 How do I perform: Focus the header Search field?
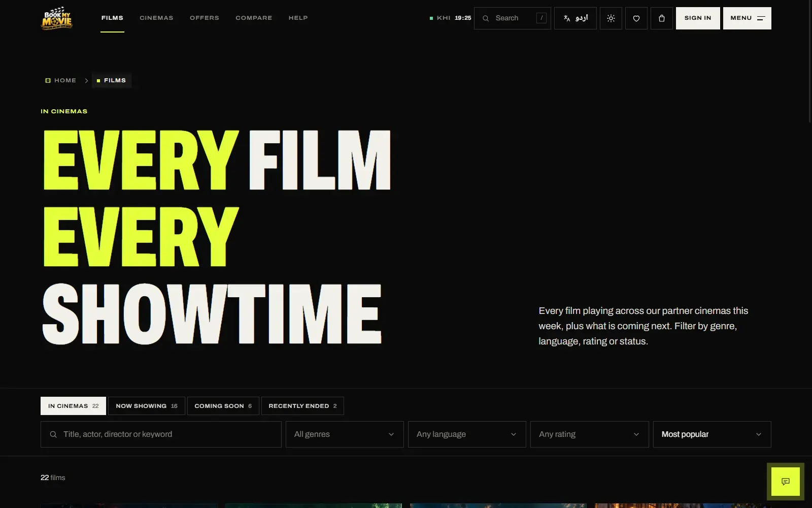513,18
